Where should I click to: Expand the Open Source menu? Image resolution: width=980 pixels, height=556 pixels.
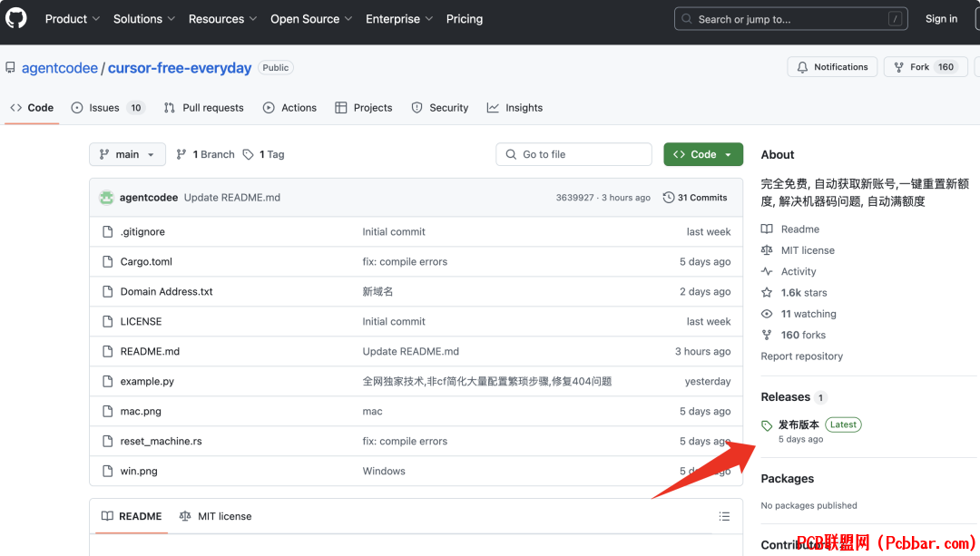[x=311, y=19]
